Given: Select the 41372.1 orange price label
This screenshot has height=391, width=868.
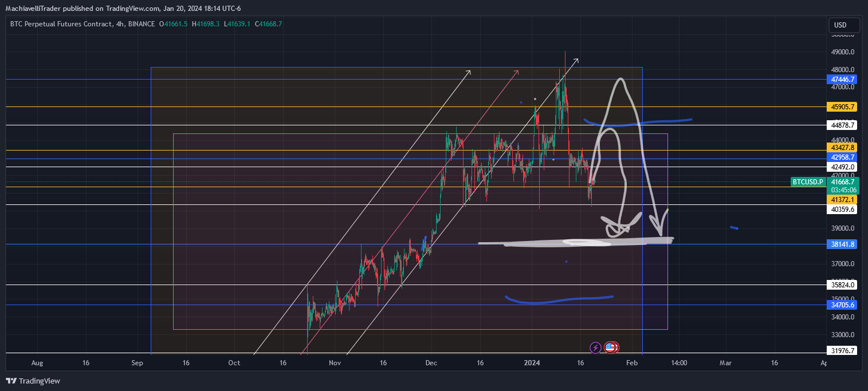Looking at the screenshot, I should tap(842, 199).
